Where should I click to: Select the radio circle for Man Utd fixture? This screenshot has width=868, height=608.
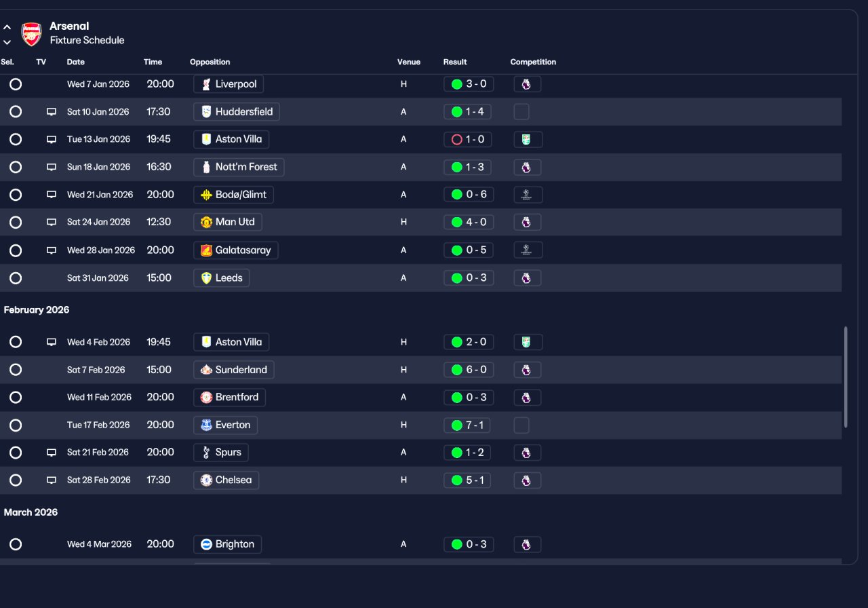[x=16, y=222]
